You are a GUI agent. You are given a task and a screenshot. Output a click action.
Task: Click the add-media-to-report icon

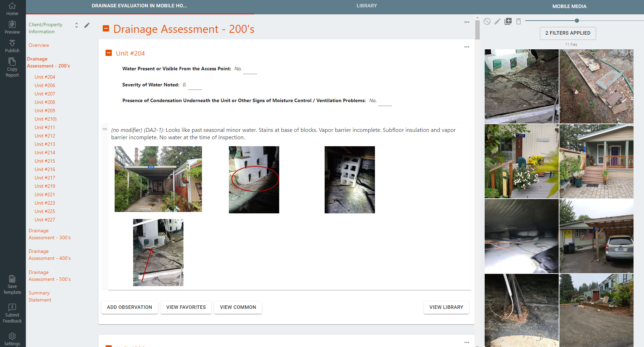pos(508,21)
